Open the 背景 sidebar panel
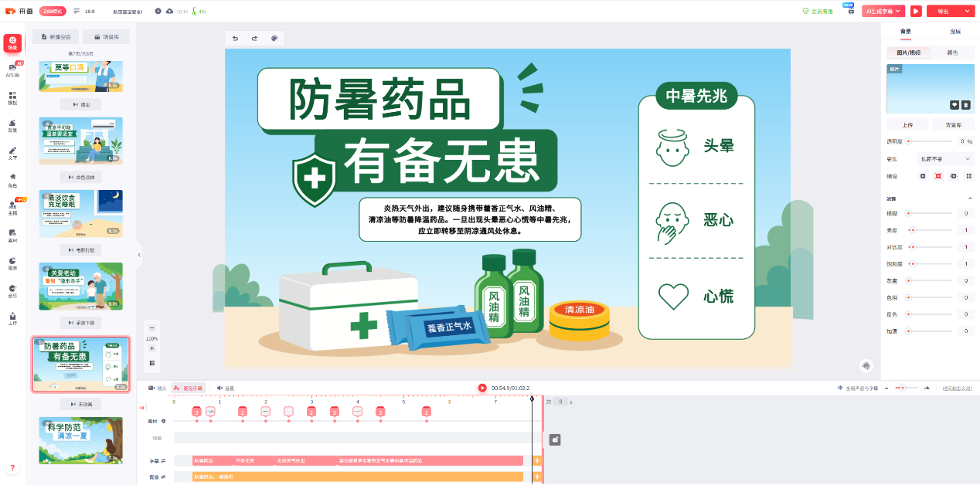This screenshot has width=980, height=485. [12, 126]
